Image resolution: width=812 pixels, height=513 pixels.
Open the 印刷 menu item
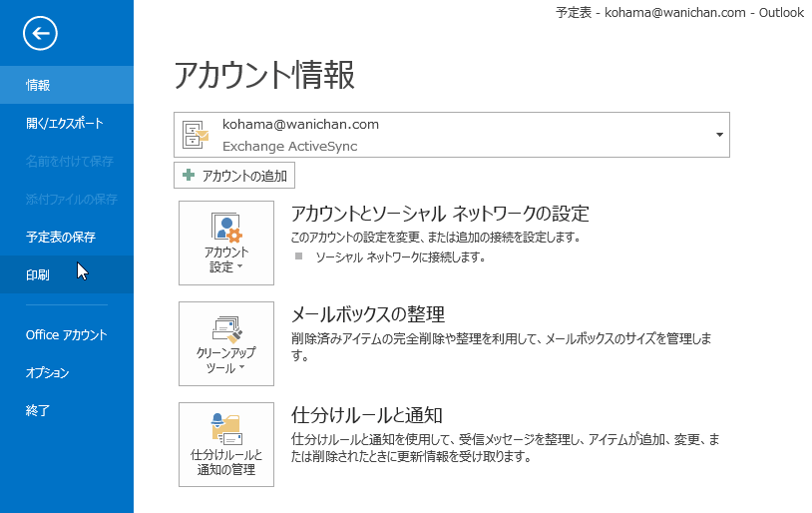point(67,274)
